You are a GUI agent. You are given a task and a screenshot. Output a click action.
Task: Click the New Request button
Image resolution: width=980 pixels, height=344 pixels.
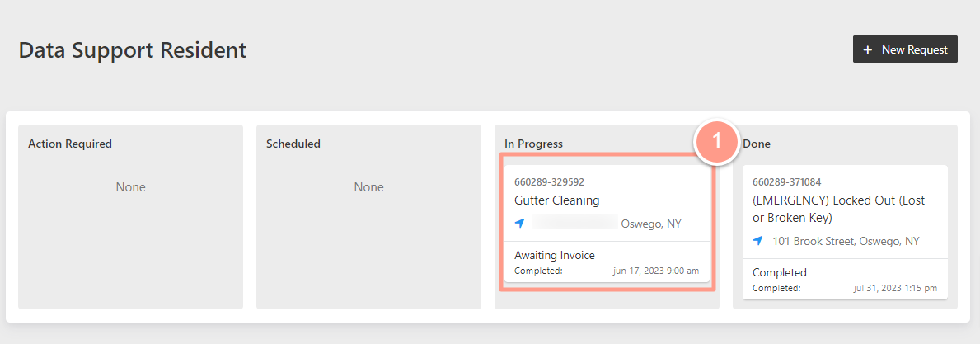click(905, 49)
